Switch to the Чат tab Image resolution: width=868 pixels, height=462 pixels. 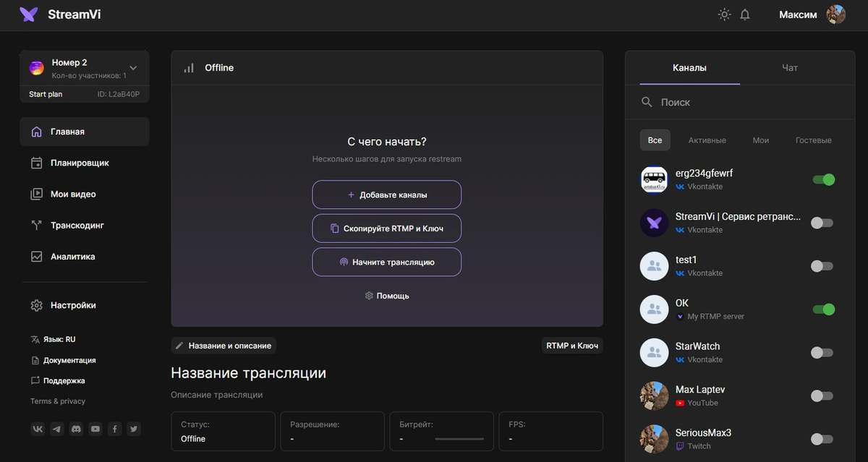point(789,67)
